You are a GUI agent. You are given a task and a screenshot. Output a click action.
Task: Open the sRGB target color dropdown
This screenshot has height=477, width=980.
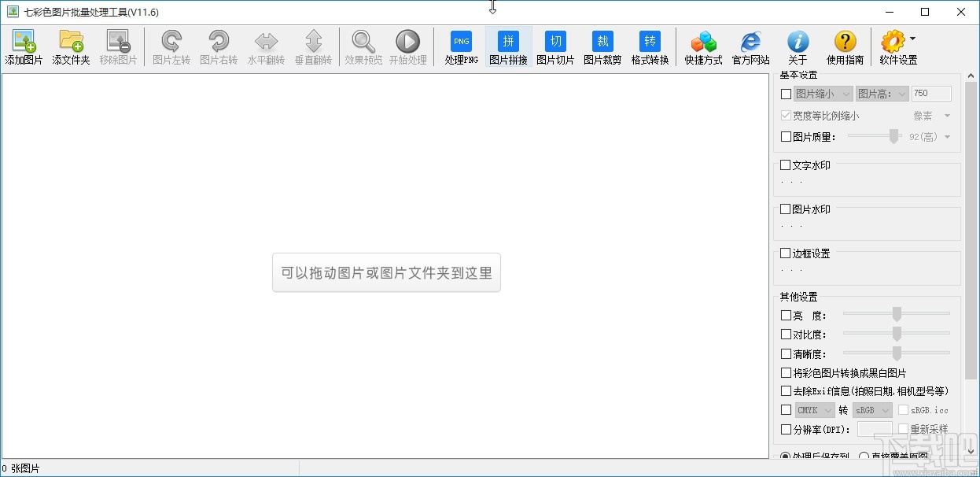coord(871,409)
